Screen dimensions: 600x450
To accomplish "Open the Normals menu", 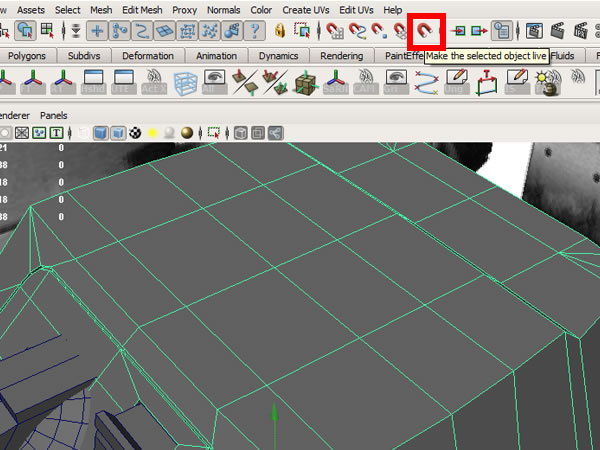I will 223,9.
